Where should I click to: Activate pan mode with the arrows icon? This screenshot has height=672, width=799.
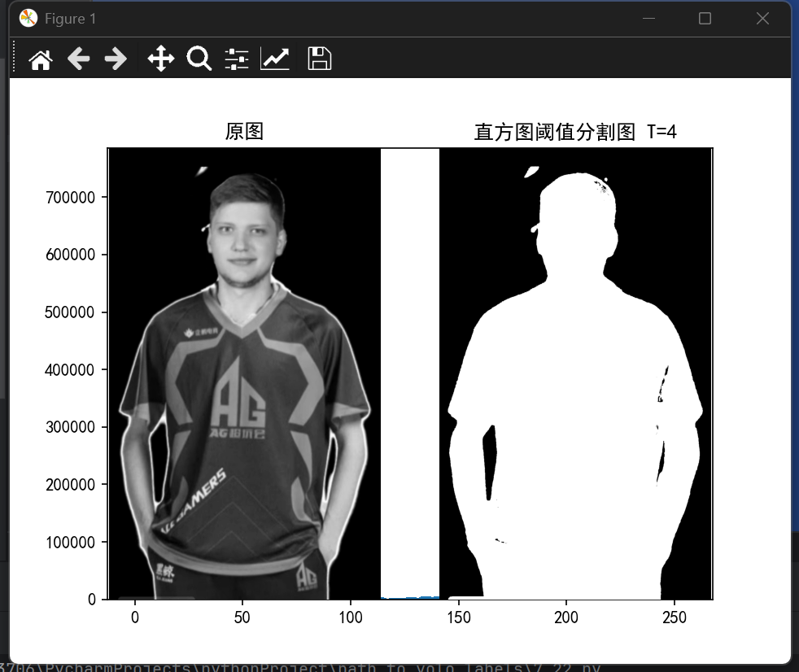[160, 58]
